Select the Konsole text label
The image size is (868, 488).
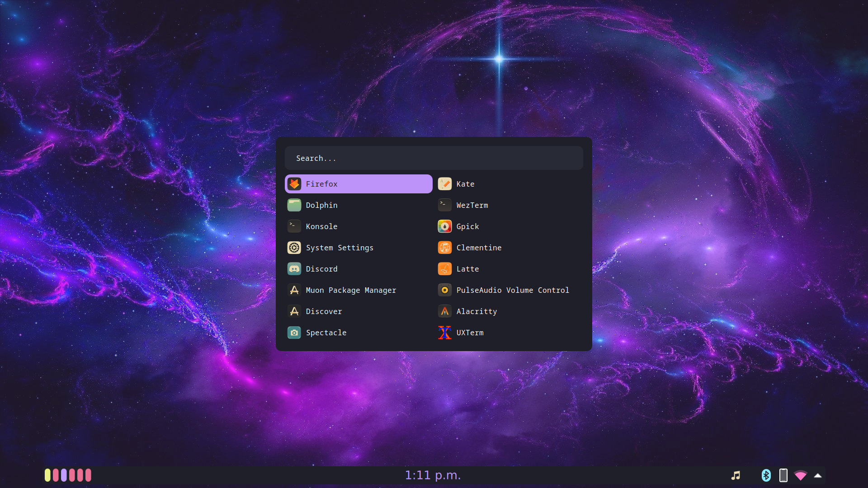click(321, 226)
